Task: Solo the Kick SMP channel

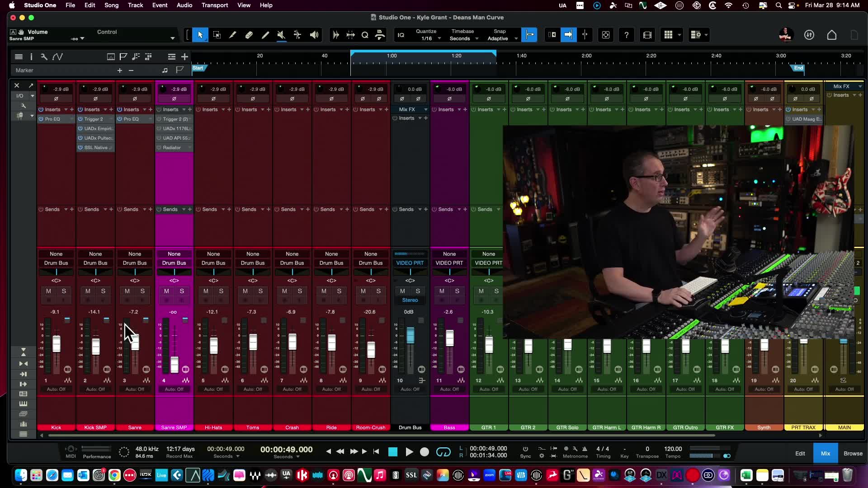Action: click(103, 291)
